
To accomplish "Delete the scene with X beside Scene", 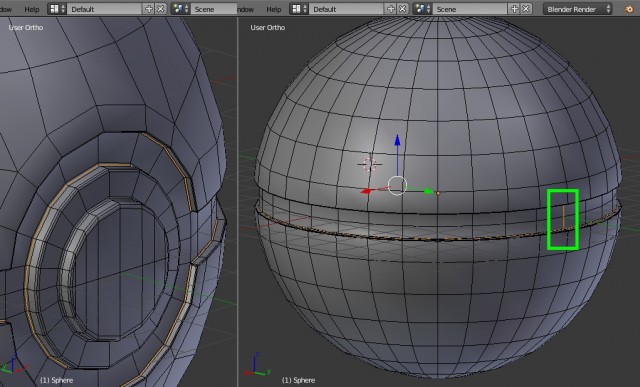I will [527, 9].
